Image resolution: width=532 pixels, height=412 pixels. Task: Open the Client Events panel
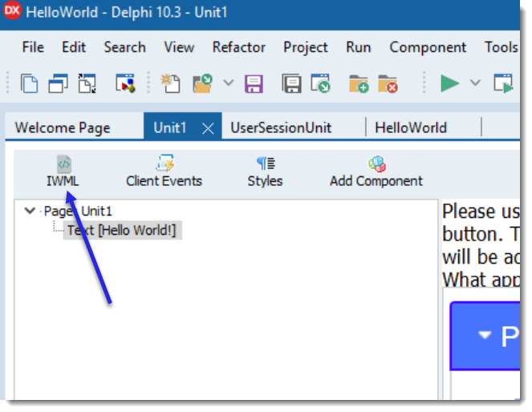click(164, 172)
